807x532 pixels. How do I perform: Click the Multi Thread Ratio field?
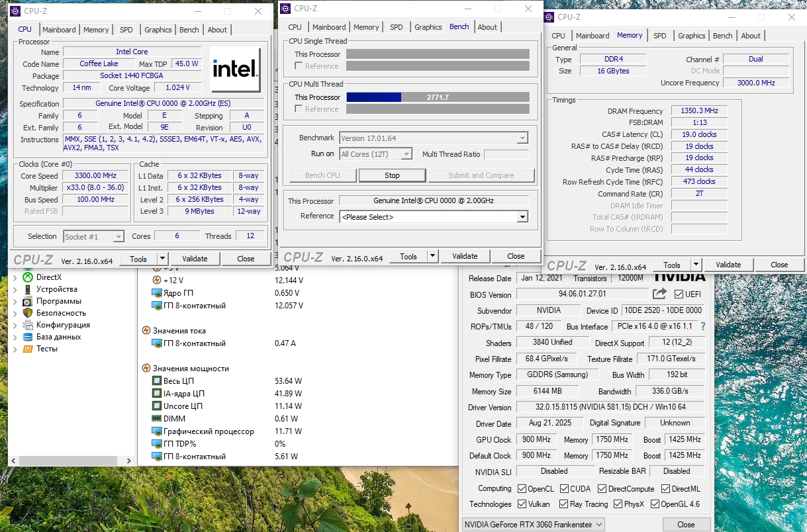pyautogui.click(x=506, y=154)
